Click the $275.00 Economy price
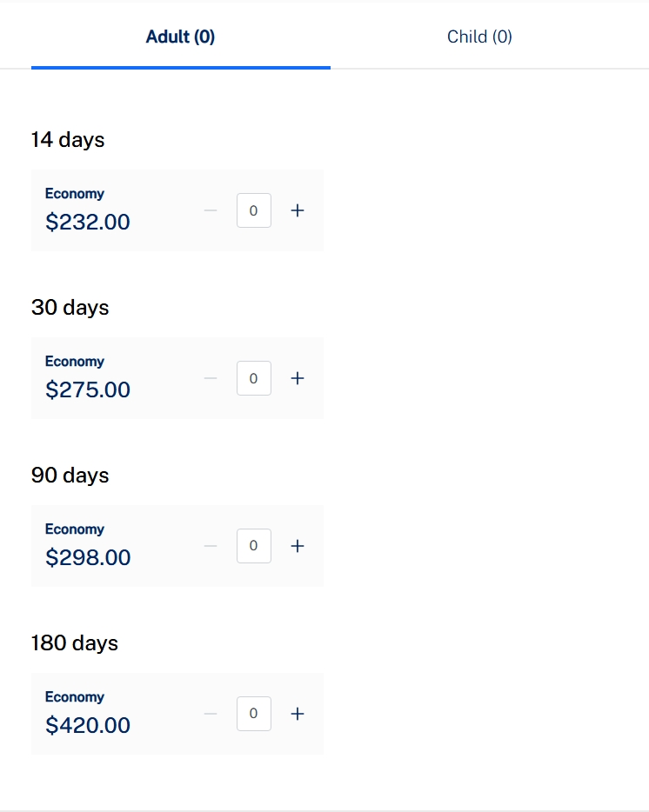 click(88, 389)
